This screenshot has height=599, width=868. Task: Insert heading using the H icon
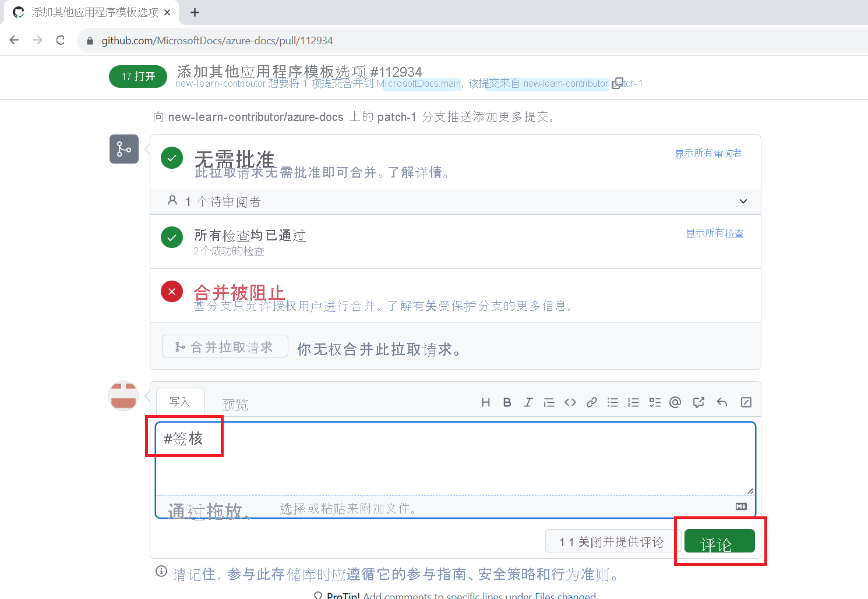[486, 402]
